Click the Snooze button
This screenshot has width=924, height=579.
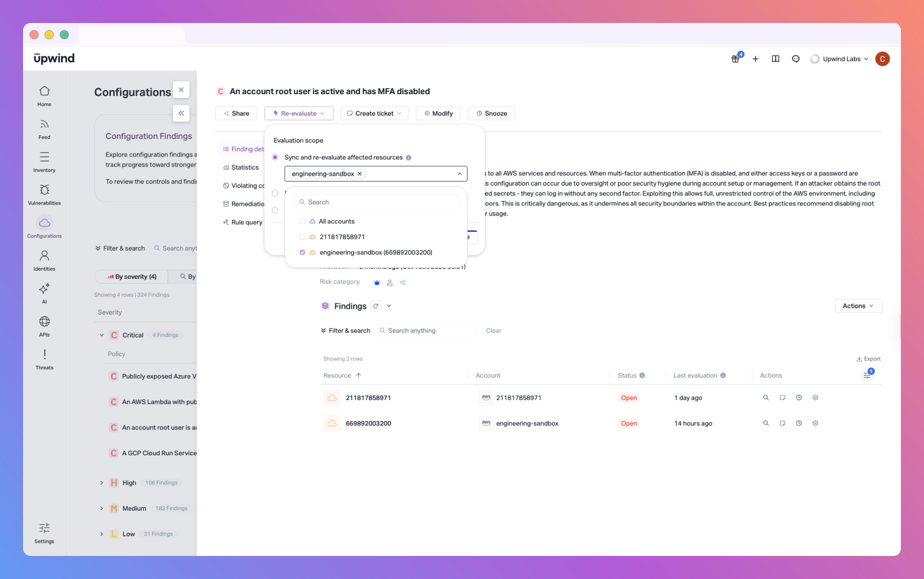coord(491,114)
